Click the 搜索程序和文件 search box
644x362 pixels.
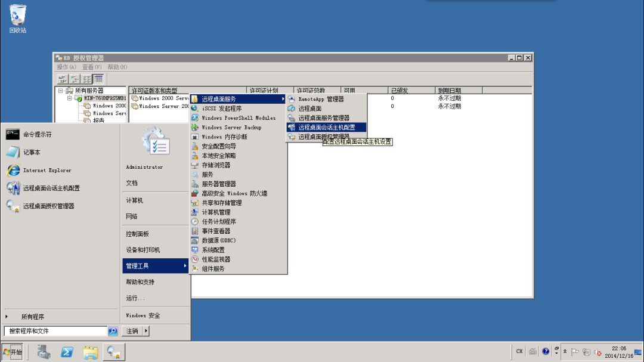56,331
